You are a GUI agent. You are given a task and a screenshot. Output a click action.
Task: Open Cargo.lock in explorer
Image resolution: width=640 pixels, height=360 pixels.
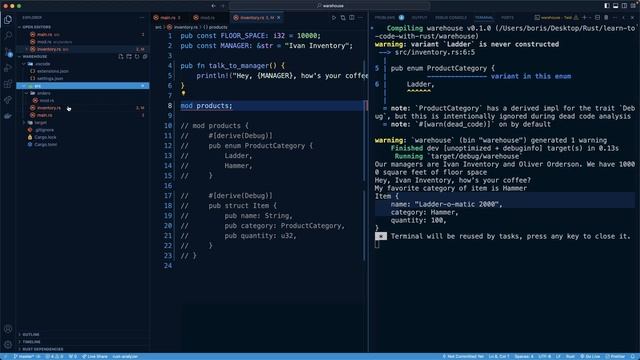(45, 137)
